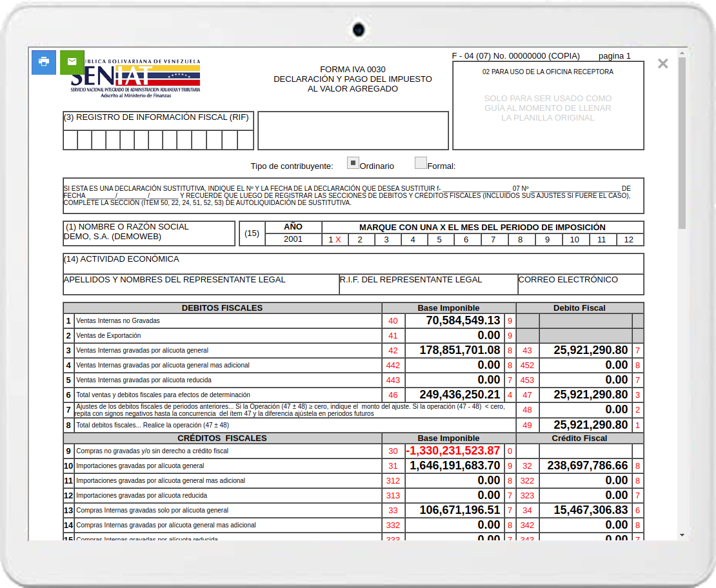Image resolution: width=716 pixels, height=588 pixels.
Task: Select month 12 in period row
Action: pos(629,240)
